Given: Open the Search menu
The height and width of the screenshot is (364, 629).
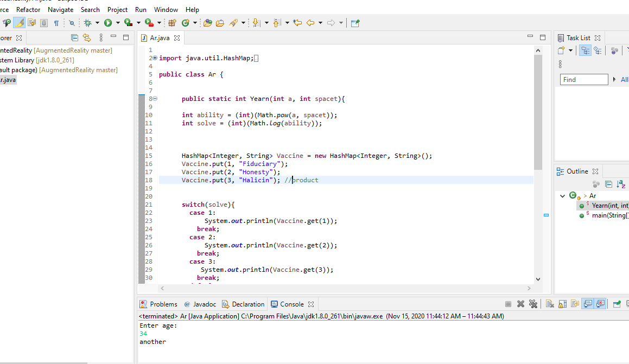Looking at the screenshot, I should tap(90, 10).
